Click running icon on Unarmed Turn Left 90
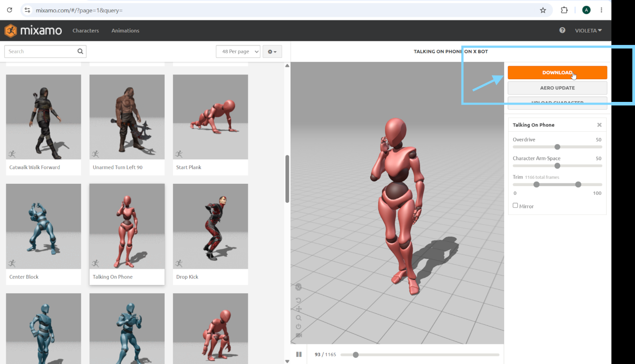 click(95, 154)
